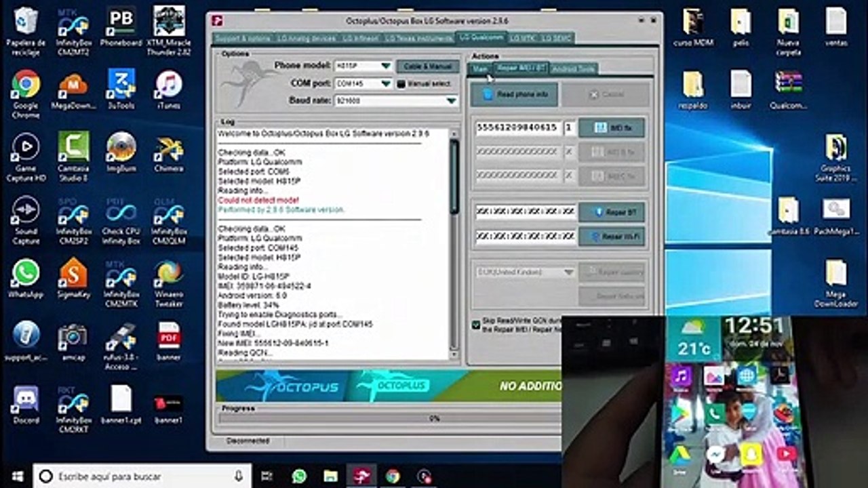The height and width of the screenshot is (488, 868).
Task: Open the Baud rate dropdown
Action: click(x=451, y=101)
